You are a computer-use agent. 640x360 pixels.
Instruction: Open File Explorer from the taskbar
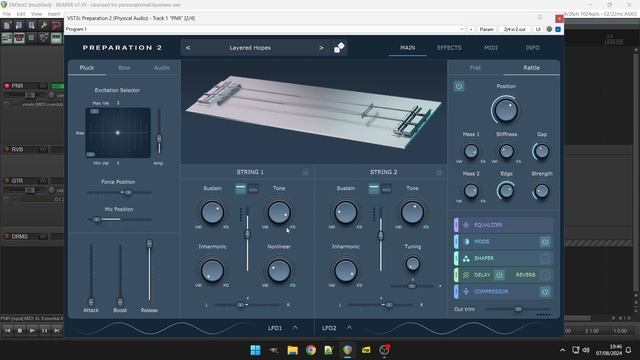[x=292, y=350]
